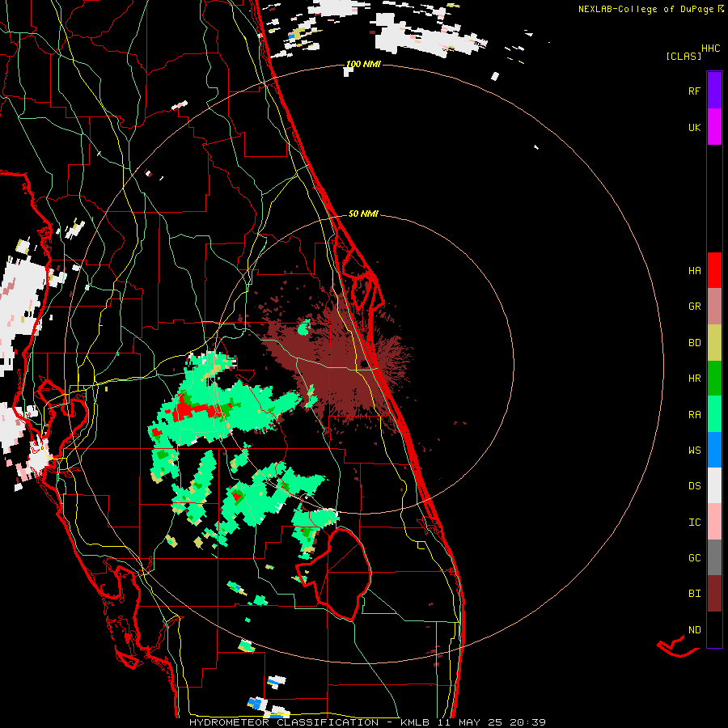Click the UK legend label

tap(694, 128)
